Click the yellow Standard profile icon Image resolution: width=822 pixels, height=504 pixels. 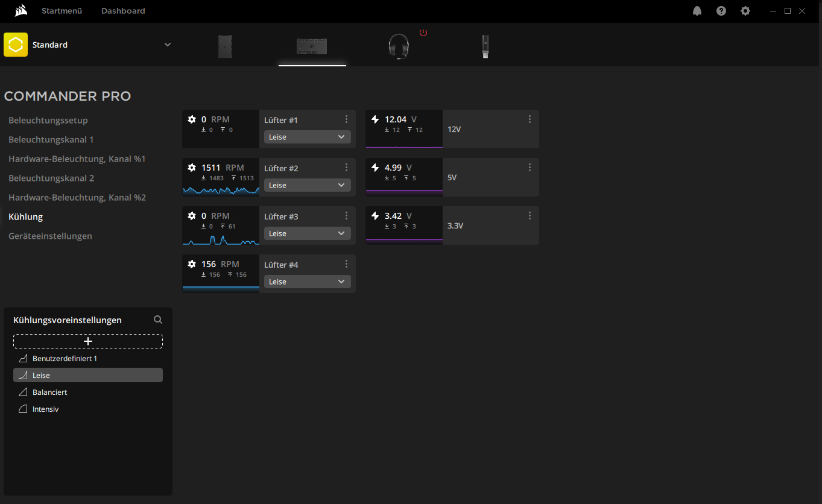16,45
